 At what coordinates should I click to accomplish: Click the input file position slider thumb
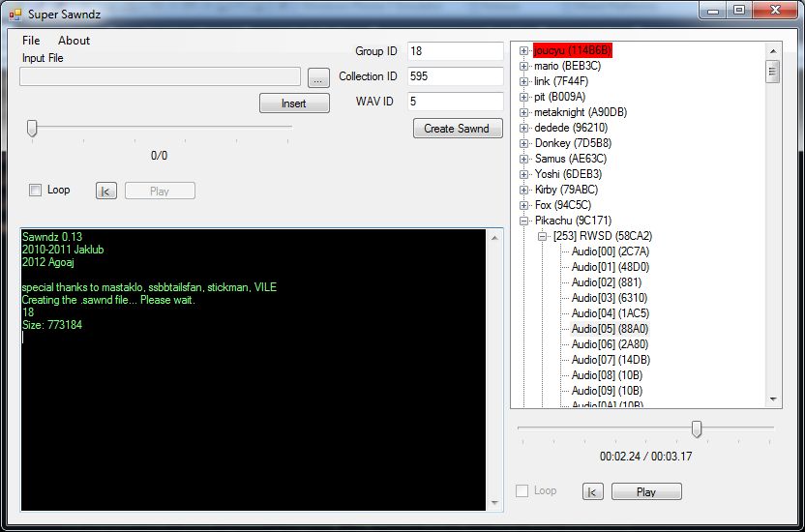(32, 129)
